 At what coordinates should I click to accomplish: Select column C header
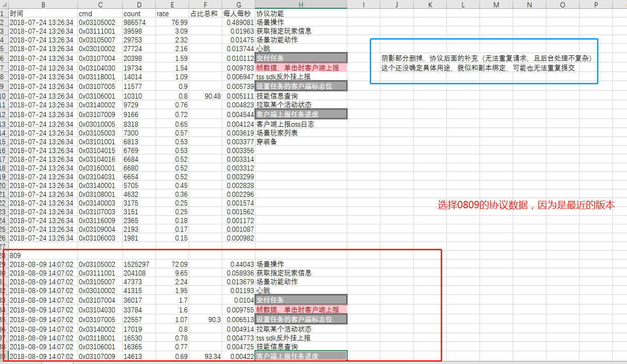(x=100, y=5)
